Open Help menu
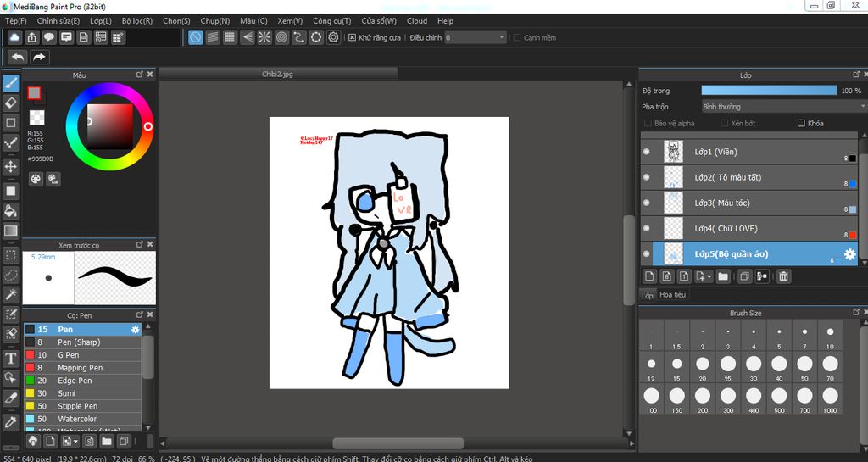The width and height of the screenshot is (868, 462). coord(445,21)
